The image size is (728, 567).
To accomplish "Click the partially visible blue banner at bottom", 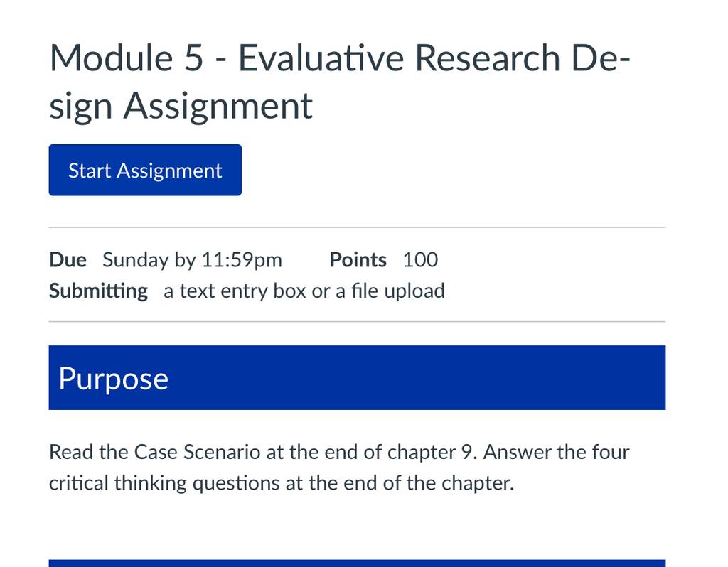I will coord(357,563).
